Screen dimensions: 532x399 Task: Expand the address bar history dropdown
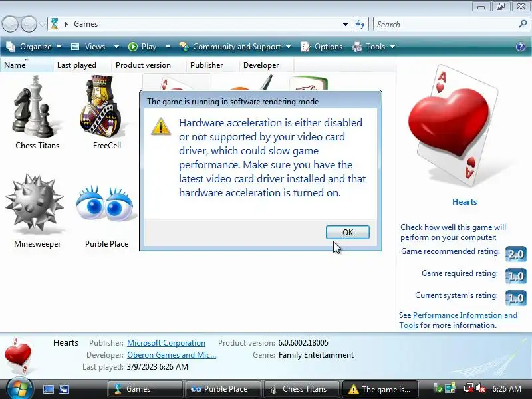(x=345, y=25)
